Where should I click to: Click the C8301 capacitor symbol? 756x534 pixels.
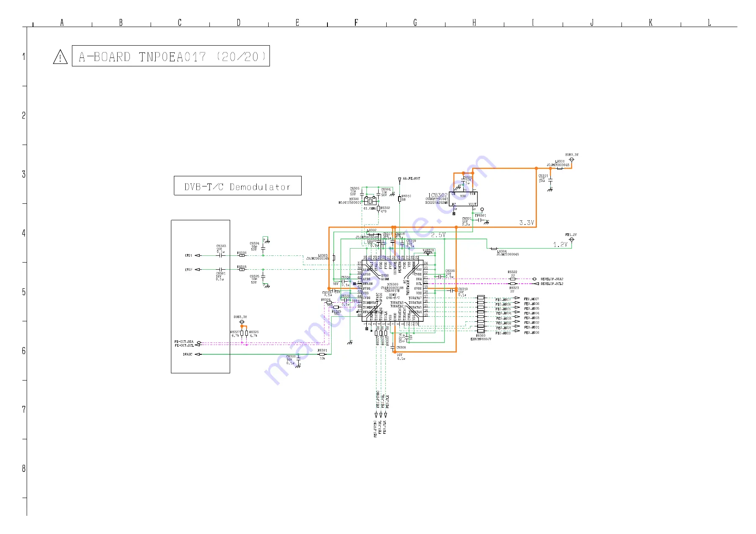[x=220, y=269]
